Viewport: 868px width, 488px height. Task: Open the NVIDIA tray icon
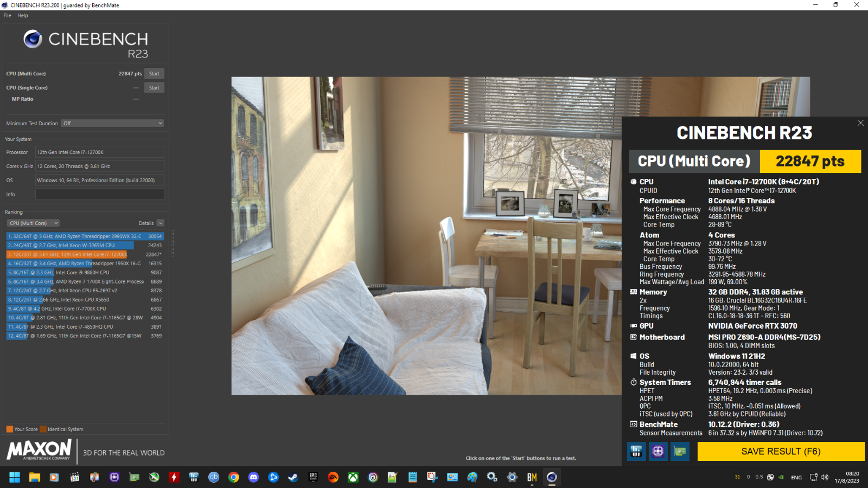(781, 477)
